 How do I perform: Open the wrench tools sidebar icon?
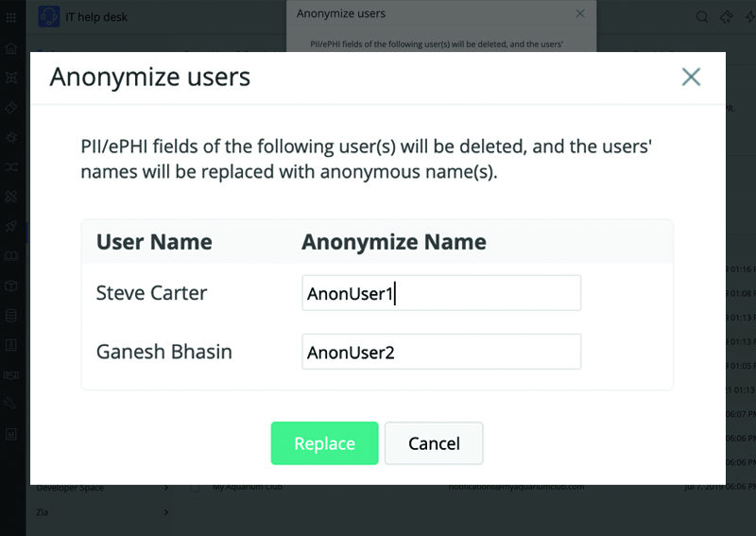point(11,404)
